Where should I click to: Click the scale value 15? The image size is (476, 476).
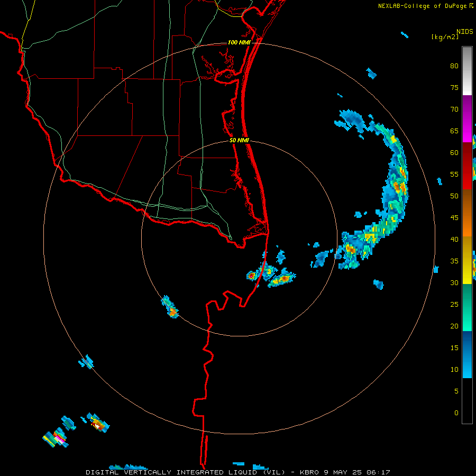(454, 347)
